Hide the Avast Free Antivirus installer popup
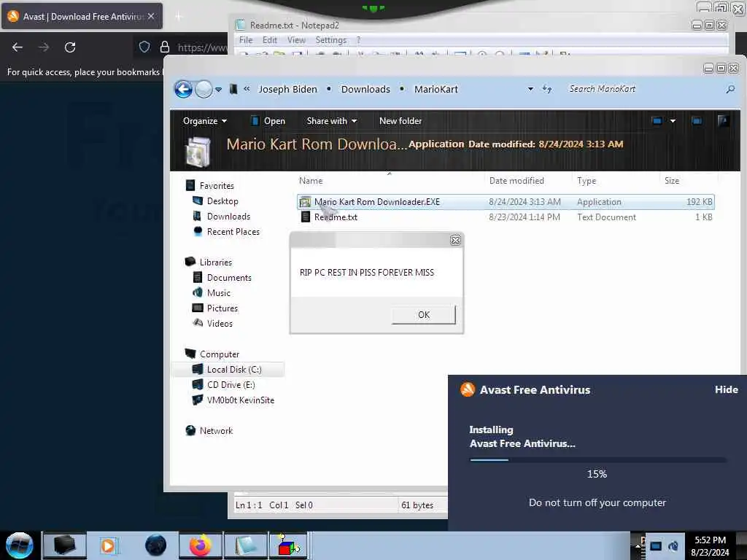 726,389
